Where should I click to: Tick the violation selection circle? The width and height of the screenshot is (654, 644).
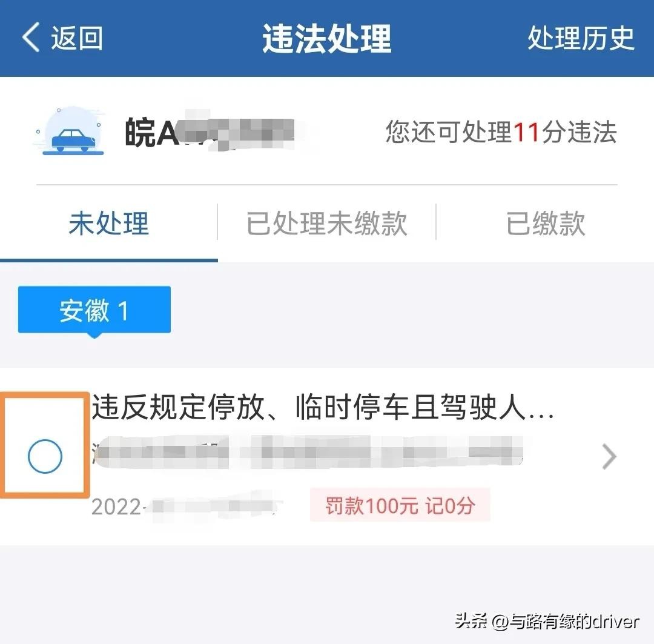point(45,456)
